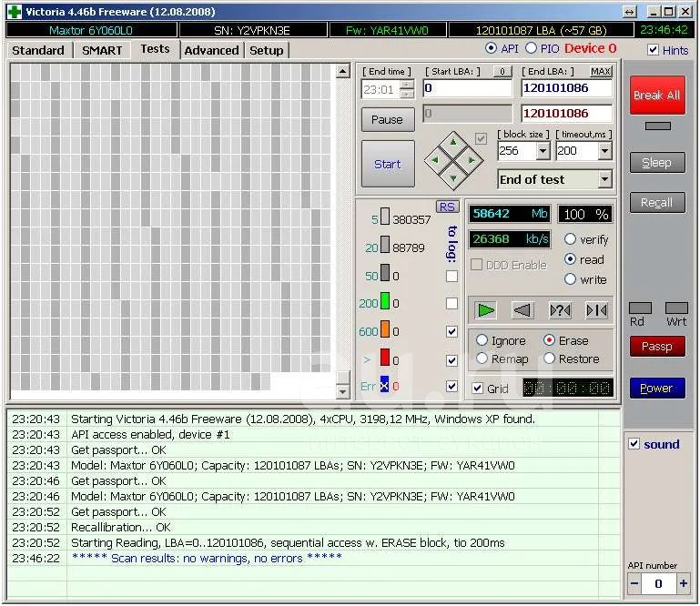
Task: Click the End time spinner arrows
Action: tap(407, 89)
